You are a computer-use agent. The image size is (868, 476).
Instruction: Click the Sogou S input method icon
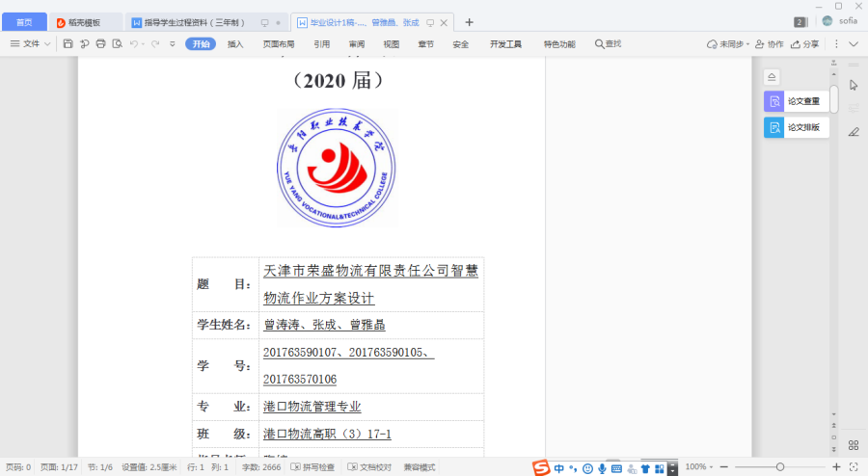pyautogui.click(x=541, y=467)
